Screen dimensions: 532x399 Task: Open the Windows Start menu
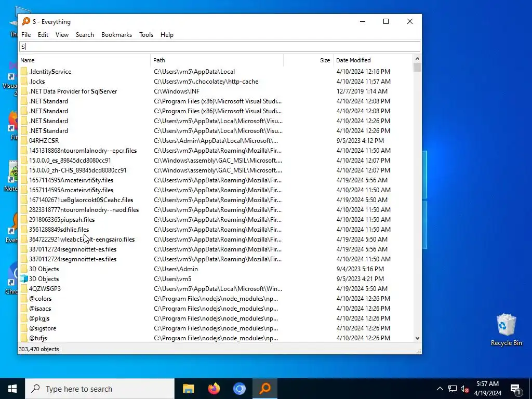point(12,389)
